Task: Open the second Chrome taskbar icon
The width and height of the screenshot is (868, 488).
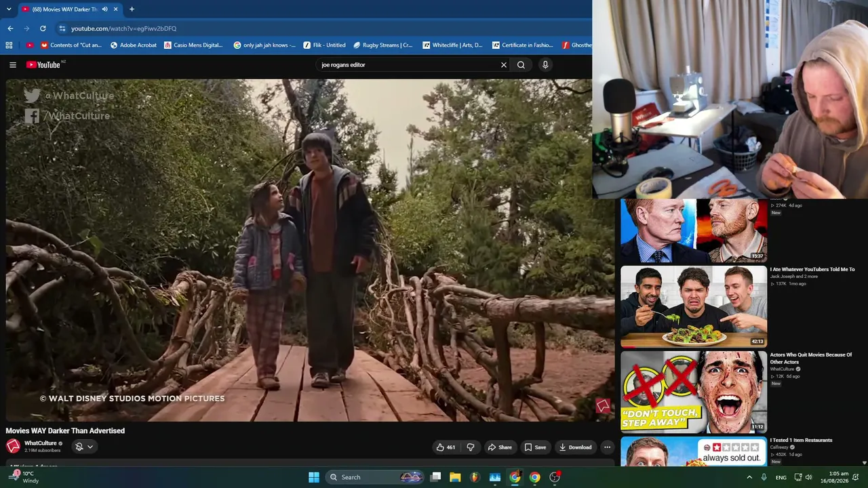Action: tap(535, 477)
